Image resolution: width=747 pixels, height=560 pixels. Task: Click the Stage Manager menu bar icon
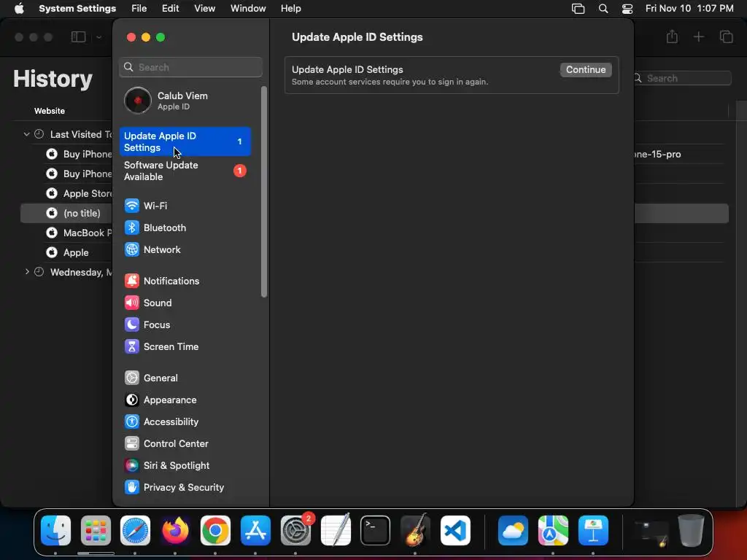click(578, 9)
